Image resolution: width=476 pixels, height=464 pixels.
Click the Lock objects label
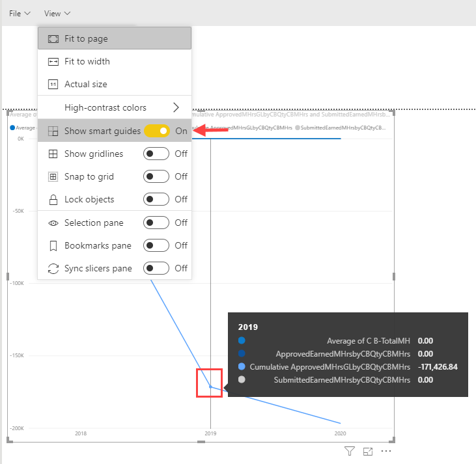point(89,199)
